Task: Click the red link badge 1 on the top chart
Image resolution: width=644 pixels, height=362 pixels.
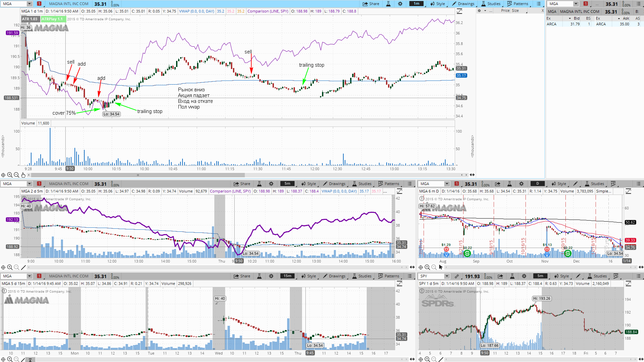Action: pyautogui.click(x=39, y=4)
